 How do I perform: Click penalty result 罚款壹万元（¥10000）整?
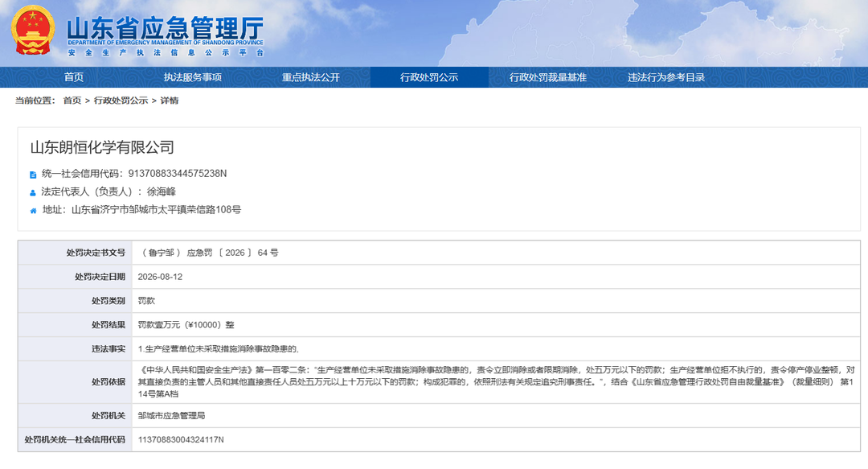[x=186, y=325]
